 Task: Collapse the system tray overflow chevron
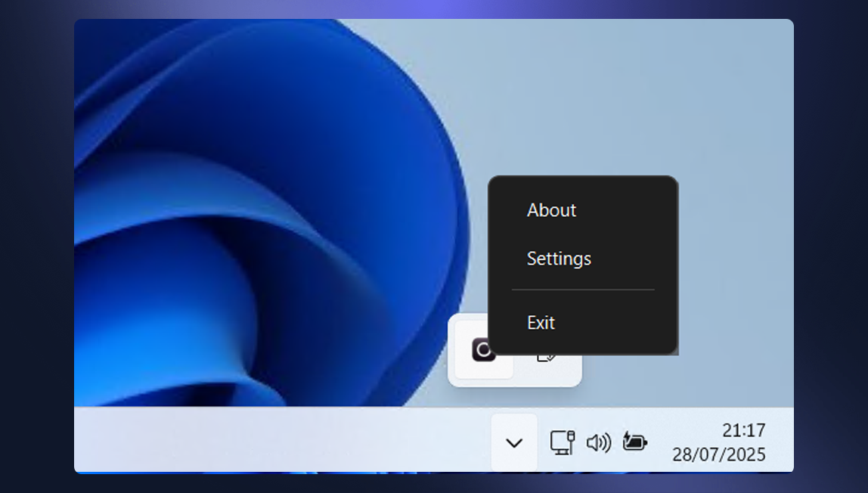[x=515, y=442]
